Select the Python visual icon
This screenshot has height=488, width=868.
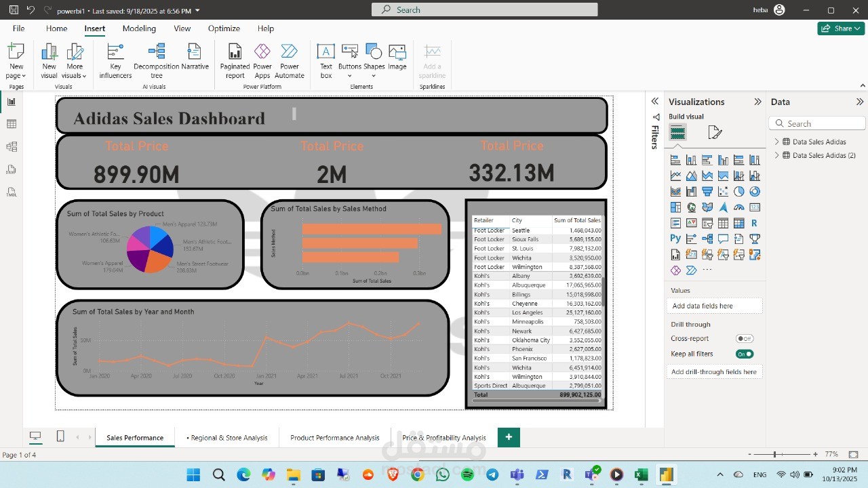[675, 239]
